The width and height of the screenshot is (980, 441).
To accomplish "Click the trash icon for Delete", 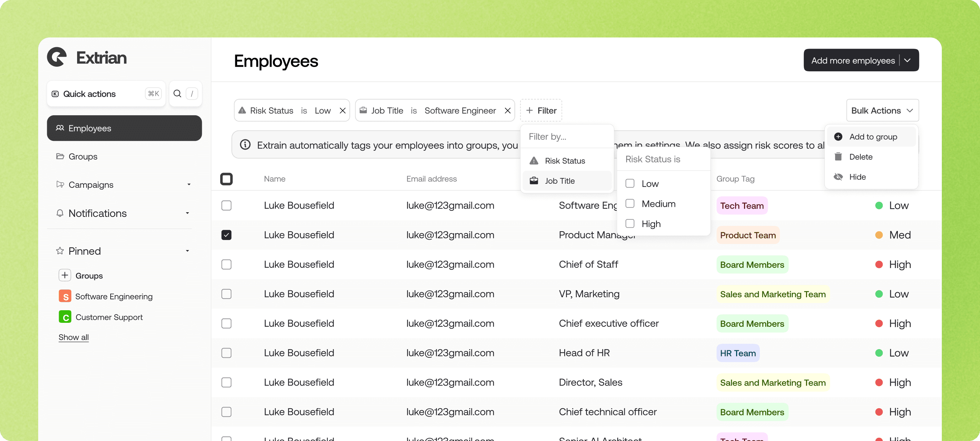I will (x=838, y=157).
